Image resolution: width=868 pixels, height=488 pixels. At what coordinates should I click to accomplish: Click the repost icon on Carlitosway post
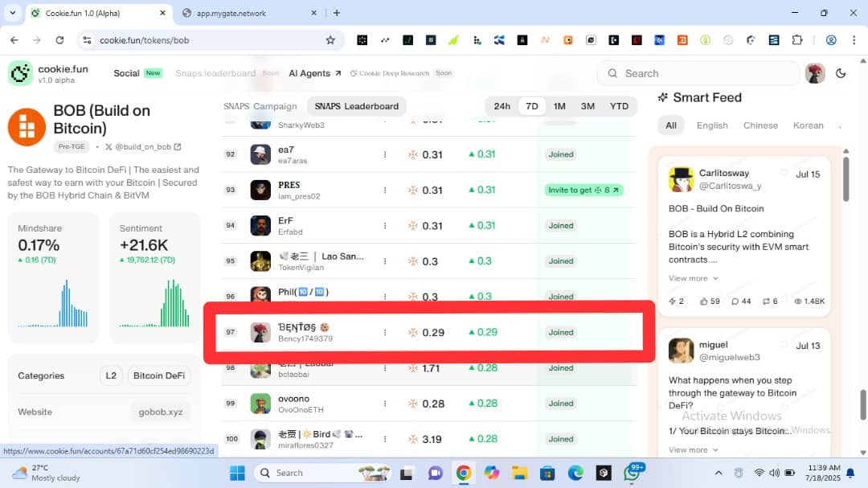[766, 301]
